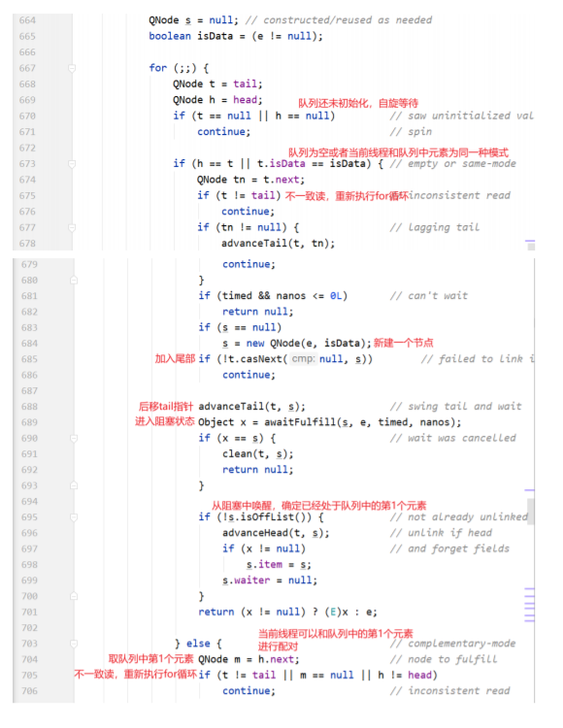
Task: Click the fold end marker at line 700
Action: tap(74, 596)
